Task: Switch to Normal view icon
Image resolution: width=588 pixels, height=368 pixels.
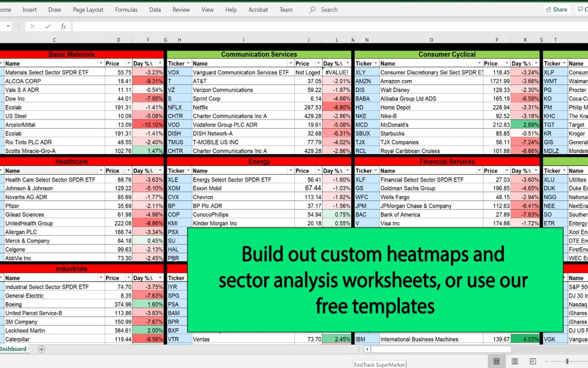Action: (x=496, y=361)
